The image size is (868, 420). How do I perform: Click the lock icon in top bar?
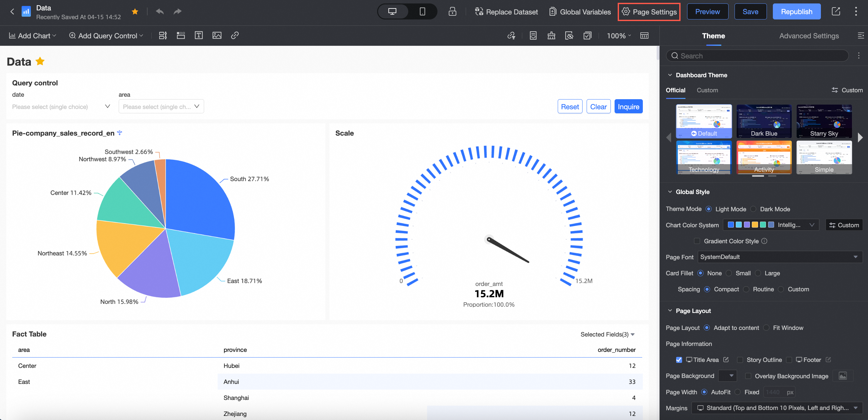[452, 11]
